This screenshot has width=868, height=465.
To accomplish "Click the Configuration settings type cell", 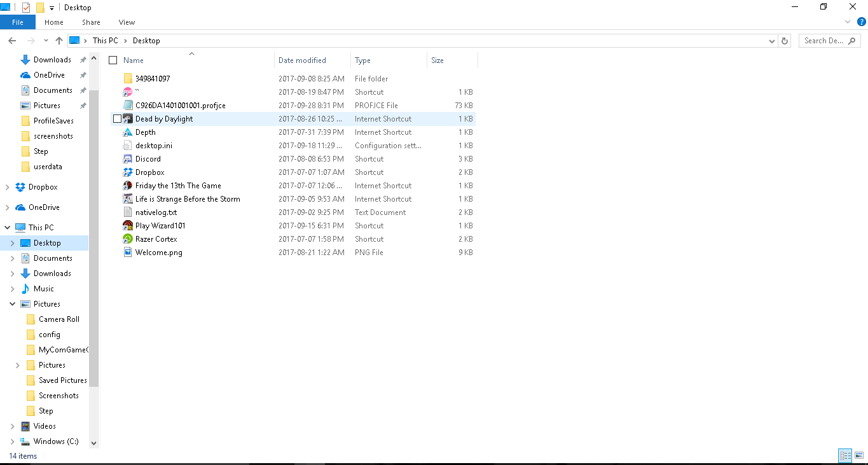I will (x=388, y=146).
